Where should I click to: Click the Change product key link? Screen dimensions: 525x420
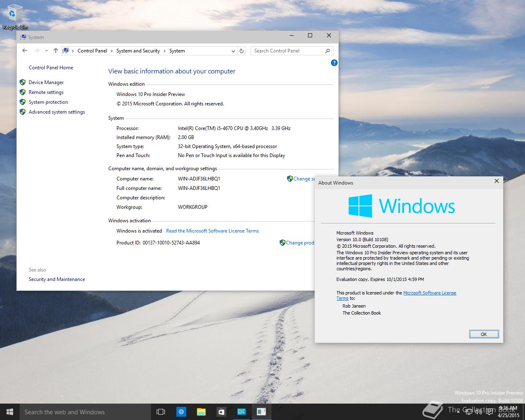pyautogui.click(x=297, y=243)
